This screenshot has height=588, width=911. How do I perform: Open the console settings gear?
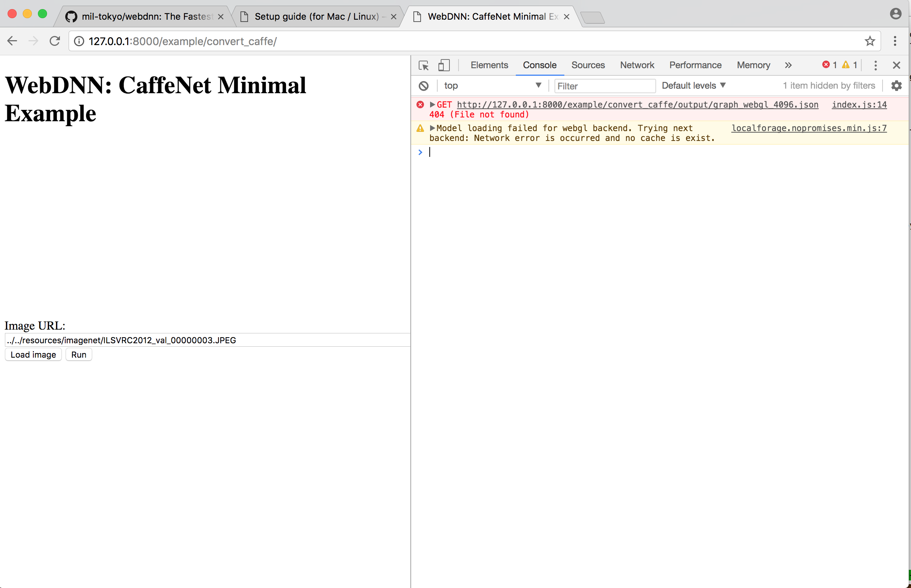coord(896,86)
